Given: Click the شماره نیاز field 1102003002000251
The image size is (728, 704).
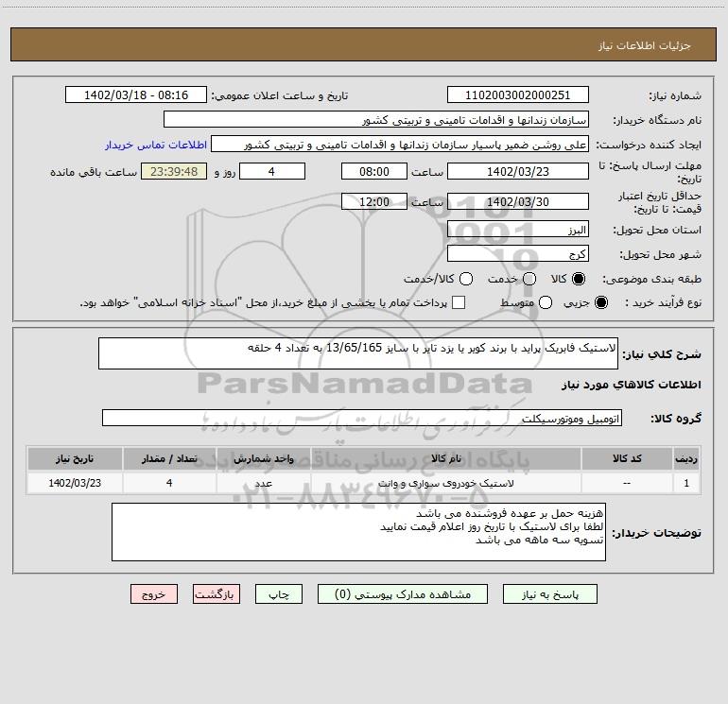Looking at the screenshot, I should coord(518,94).
